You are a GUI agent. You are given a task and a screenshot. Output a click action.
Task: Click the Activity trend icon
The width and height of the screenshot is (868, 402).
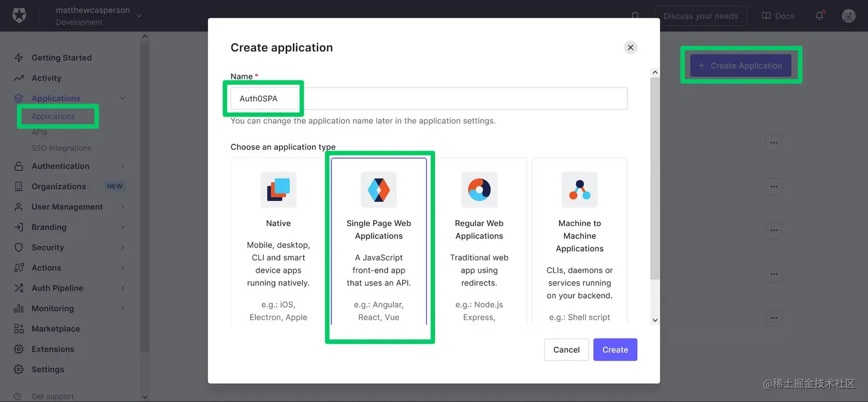pos(19,78)
